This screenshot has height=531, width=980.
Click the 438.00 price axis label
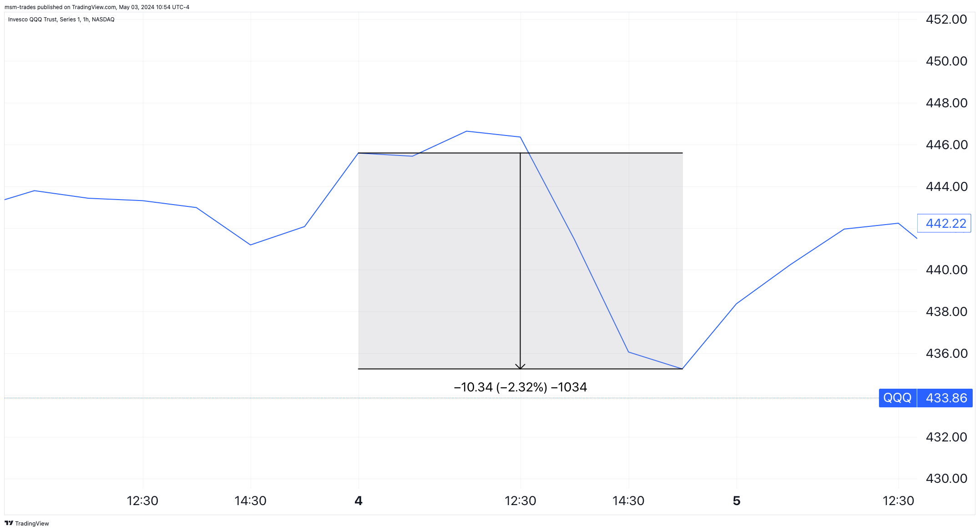tap(946, 312)
